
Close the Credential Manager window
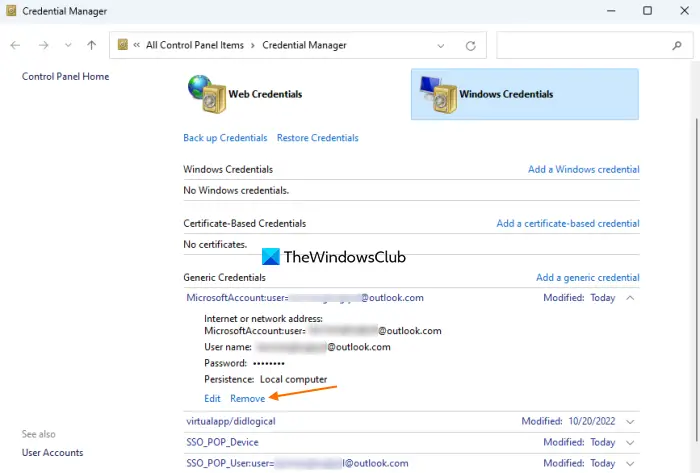click(684, 11)
